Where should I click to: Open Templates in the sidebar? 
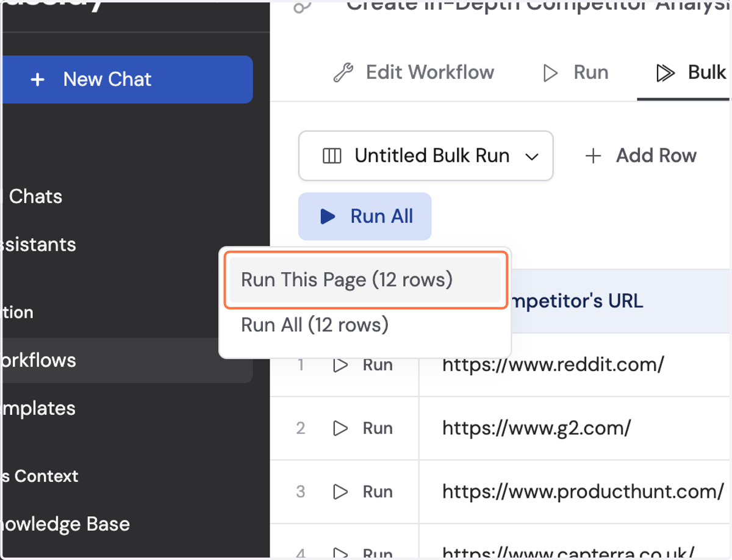38,408
